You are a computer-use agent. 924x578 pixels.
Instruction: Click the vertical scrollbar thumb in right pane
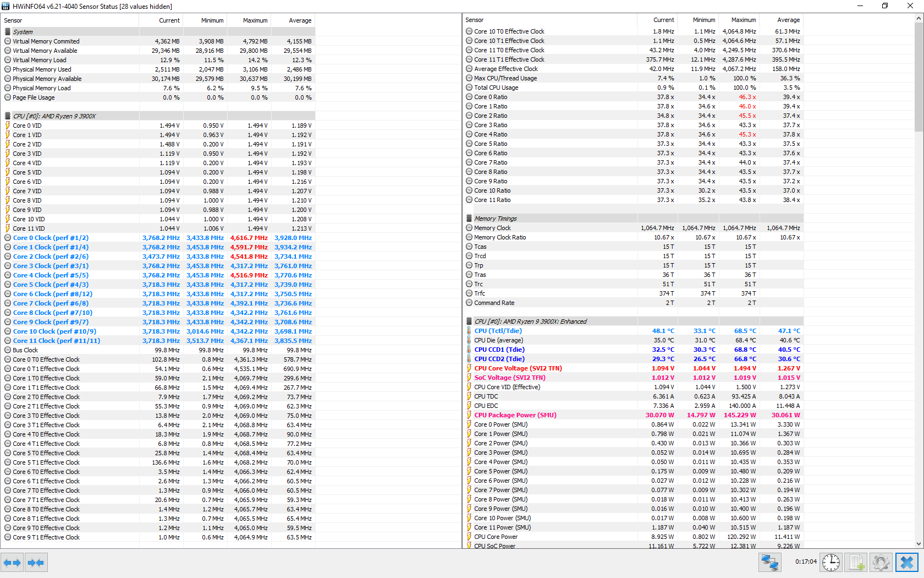point(919,77)
